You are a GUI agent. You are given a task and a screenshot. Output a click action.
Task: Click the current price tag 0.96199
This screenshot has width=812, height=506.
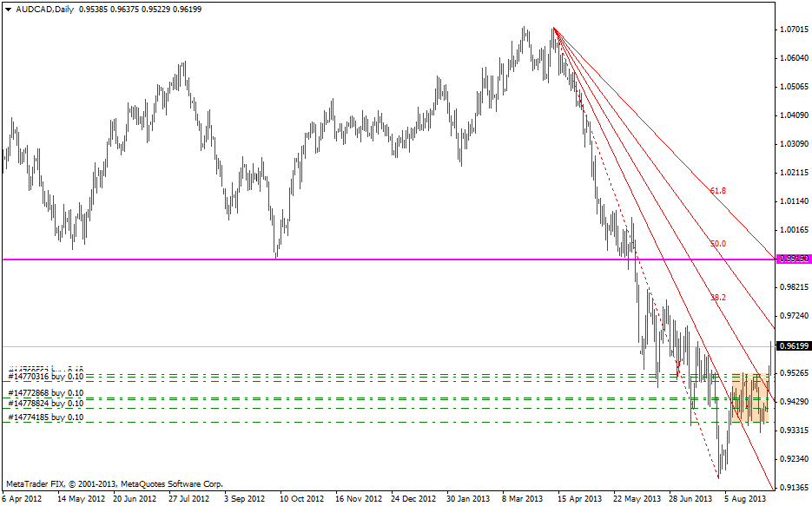pyautogui.click(x=794, y=346)
